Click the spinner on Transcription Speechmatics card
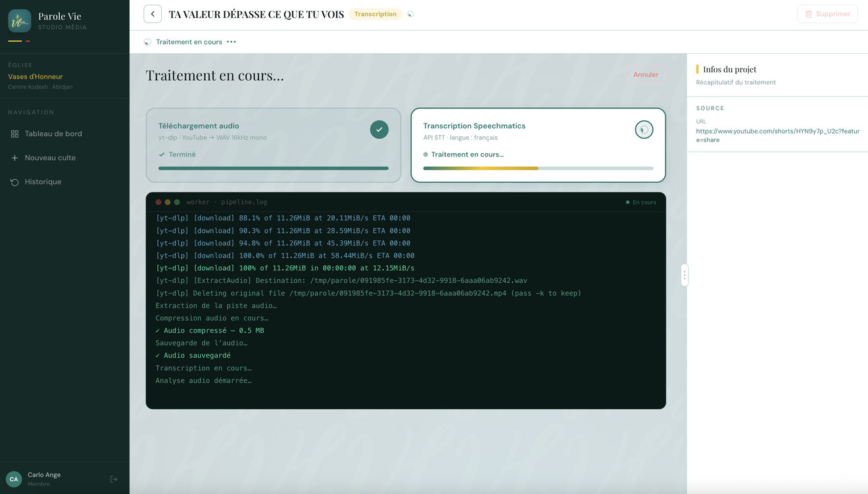The height and width of the screenshot is (494, 868). 644,130
